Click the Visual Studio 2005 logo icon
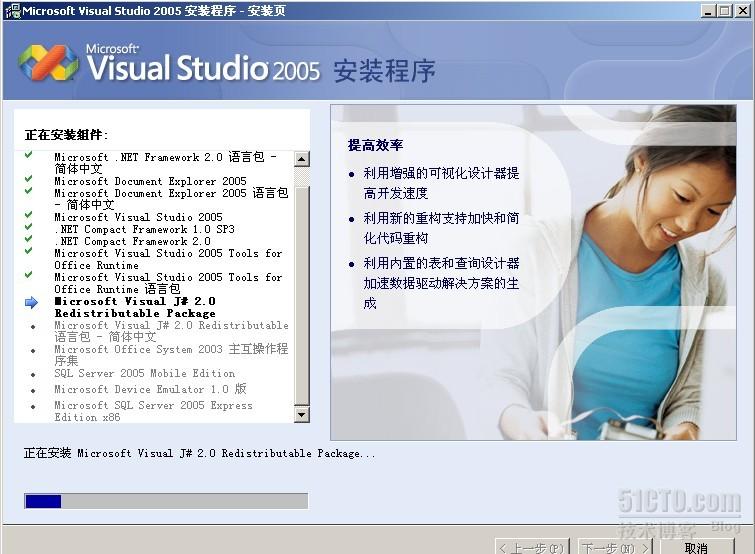This screenshot has width=755, height=554. pyautogui.click(x=48, y=63)
